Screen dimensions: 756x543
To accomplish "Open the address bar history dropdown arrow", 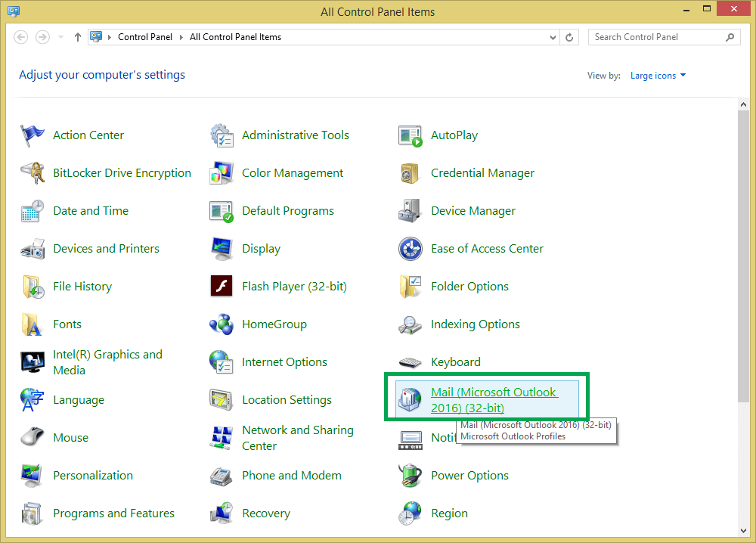I will tap(553, 37).
